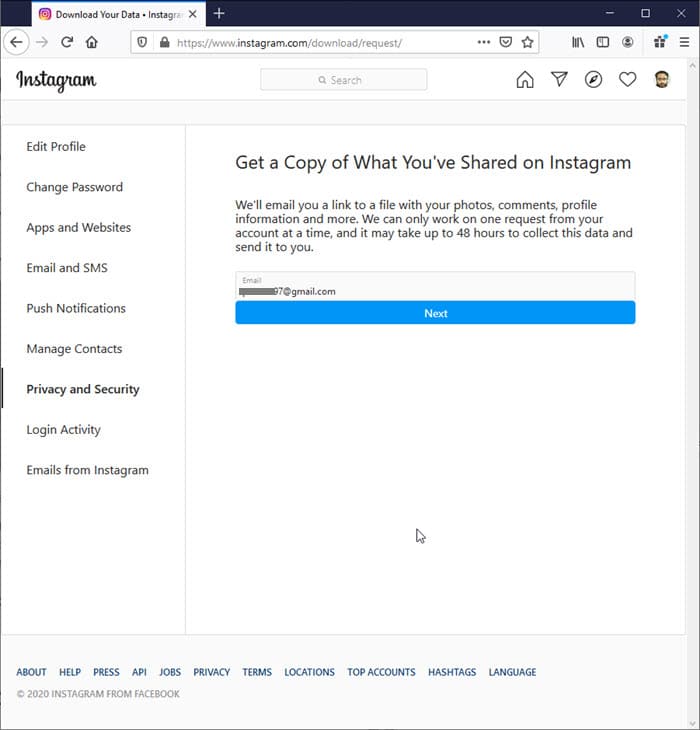The width and height of the screenshot is (700, 730).
Task: Click the ABOUT footer link
Action: click(31, 672)
